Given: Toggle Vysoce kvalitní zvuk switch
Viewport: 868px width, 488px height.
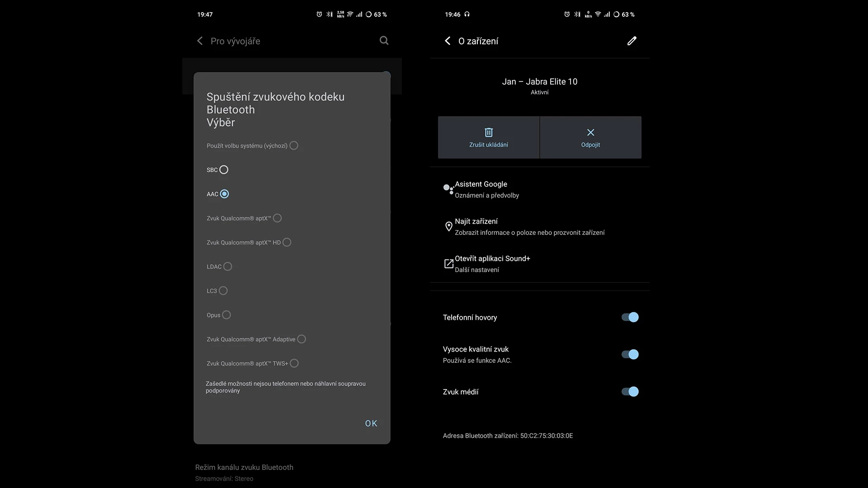Looking at the screenshot, I should pos(630,354).
